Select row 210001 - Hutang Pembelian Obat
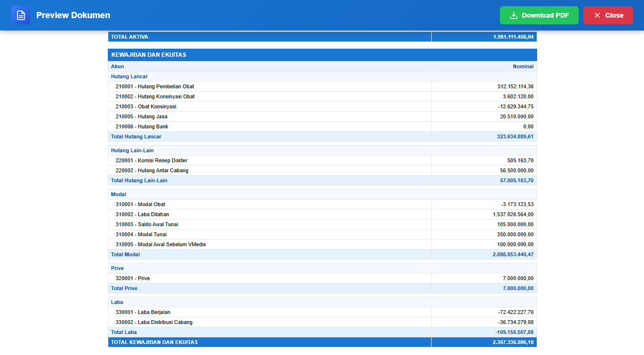The height and width of the screenshot is (355, 644). coord(322,86)
